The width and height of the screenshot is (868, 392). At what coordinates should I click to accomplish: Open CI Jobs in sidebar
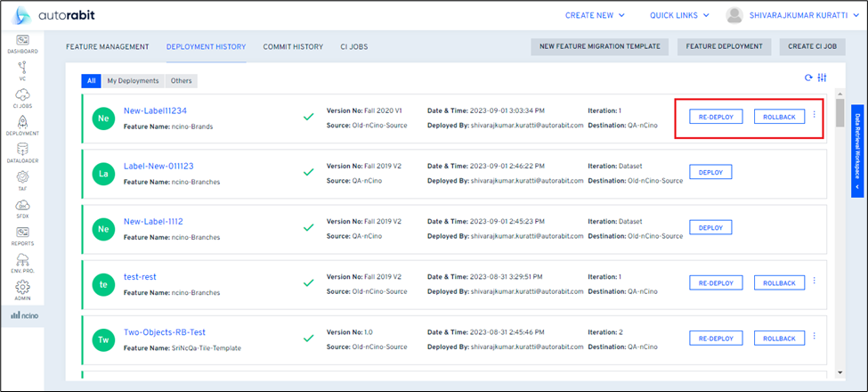pyautogui.click(x=22, y=97)
